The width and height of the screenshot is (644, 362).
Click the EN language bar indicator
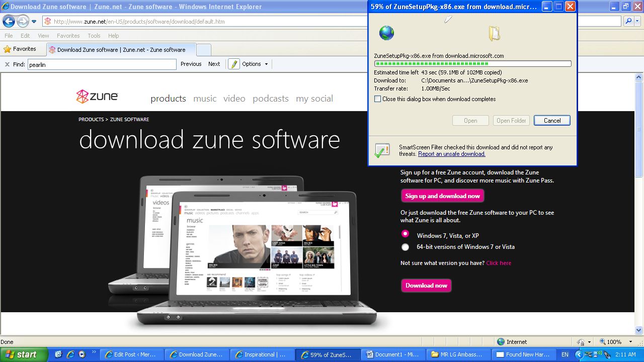point(565,354)
